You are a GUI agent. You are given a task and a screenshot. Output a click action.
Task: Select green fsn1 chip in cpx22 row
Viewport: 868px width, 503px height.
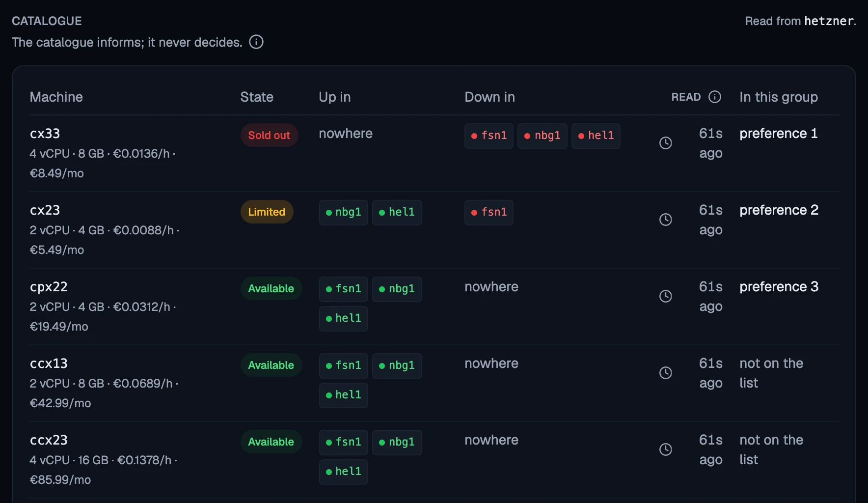point(344,289)
